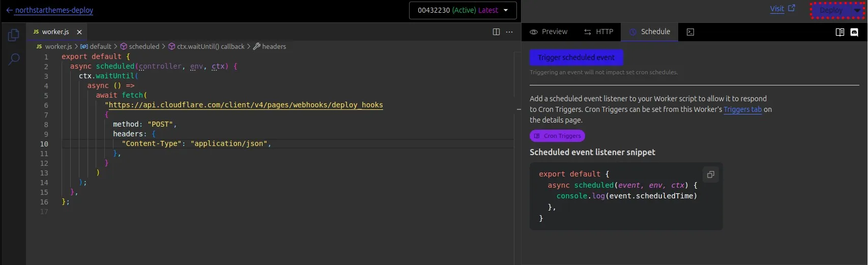Select 'scheduled' in the breadcrumb
868x265 pixels.
coord(140,46)
